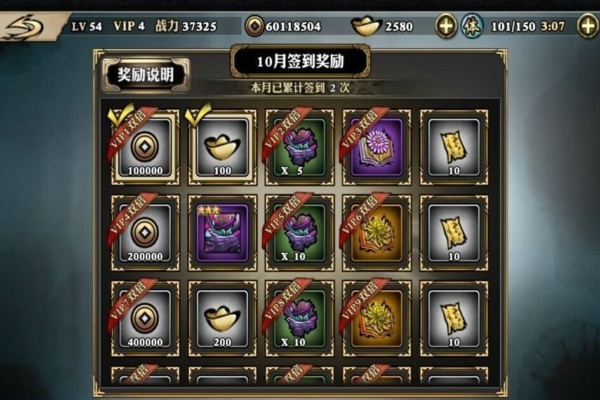Tap the copper coin icon showing 60118504
600x400 pixels.
point(254,26)
